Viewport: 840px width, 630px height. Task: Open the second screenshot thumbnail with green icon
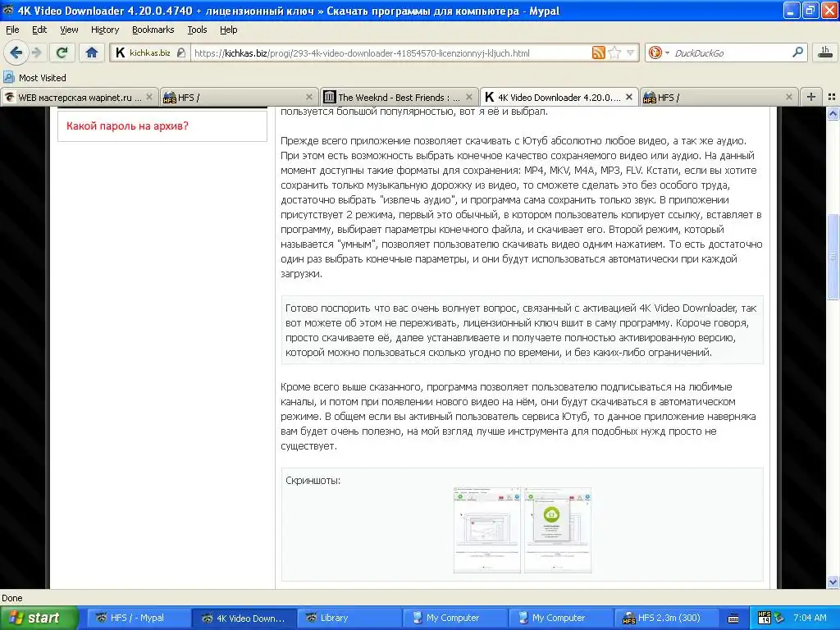[x=558, y=530]
